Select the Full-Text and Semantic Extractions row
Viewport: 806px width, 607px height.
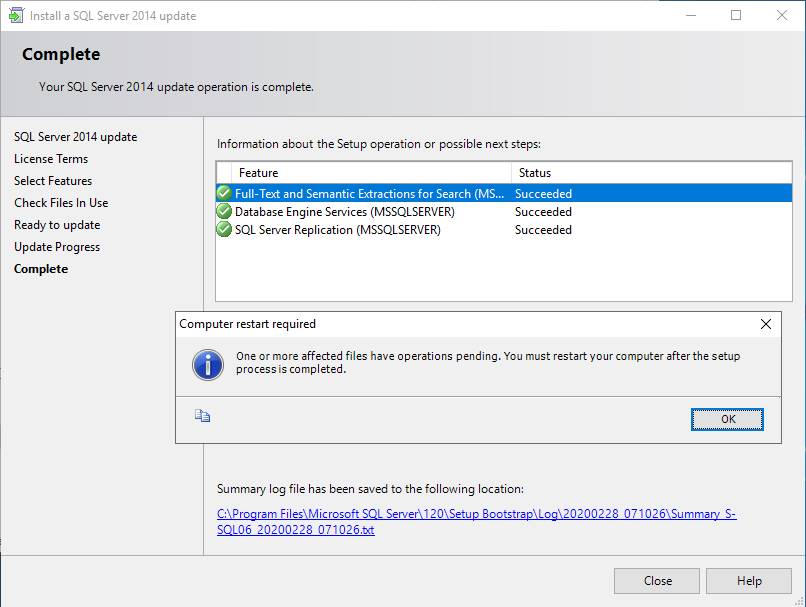coord(504,193)
